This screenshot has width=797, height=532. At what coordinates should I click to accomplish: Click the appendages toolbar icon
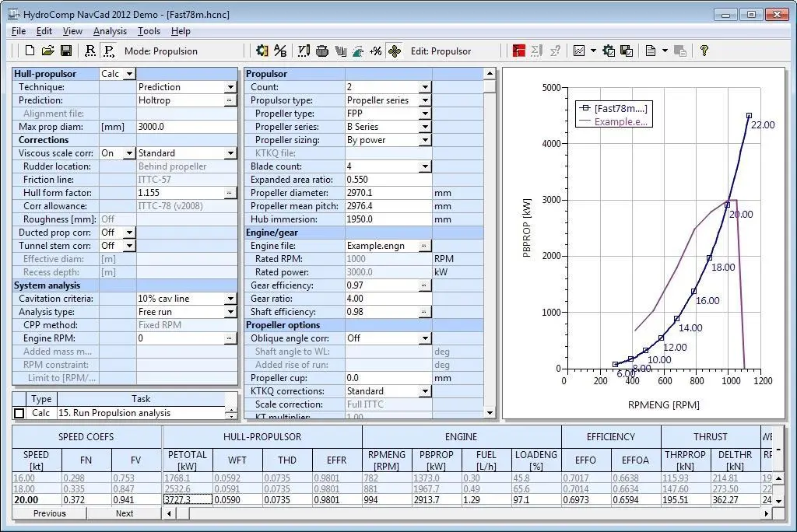pyautogui.click(x=340, y=51)
